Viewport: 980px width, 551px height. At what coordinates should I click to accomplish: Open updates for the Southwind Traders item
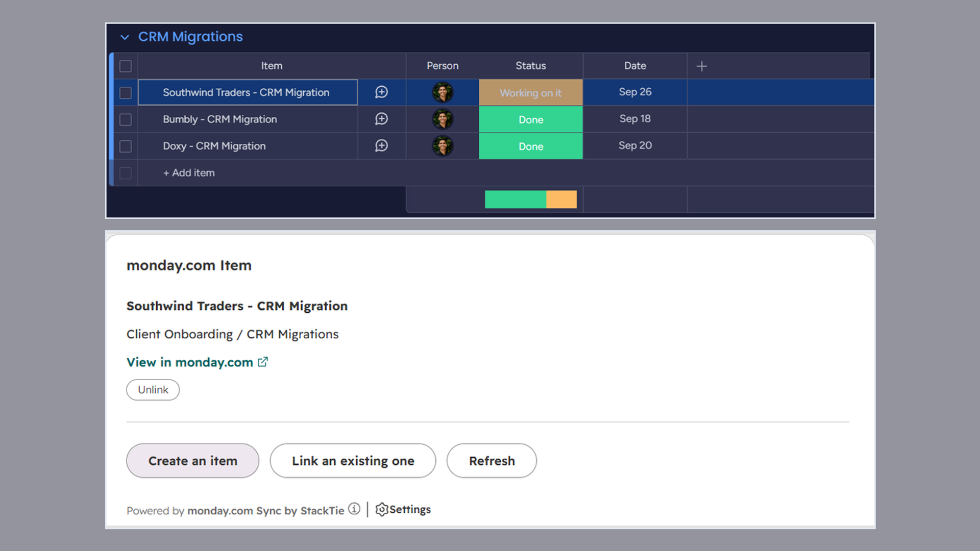pyautogui.click(x=381, y=92)
